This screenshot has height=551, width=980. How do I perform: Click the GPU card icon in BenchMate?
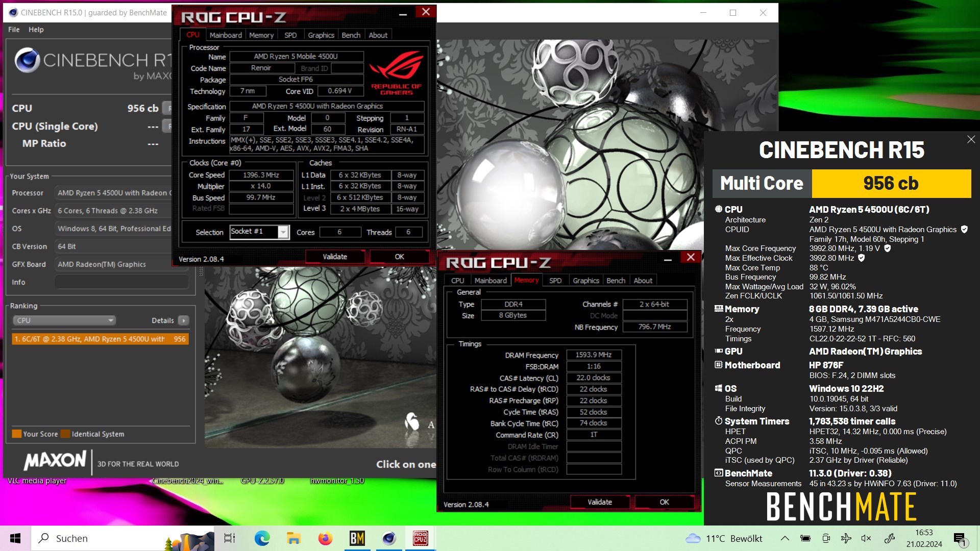click(x=719, y=351)
